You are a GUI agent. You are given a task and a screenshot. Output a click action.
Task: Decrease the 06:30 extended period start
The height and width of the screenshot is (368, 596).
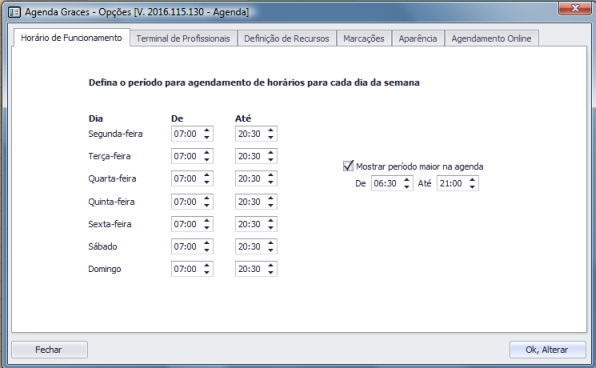[406, 187]
